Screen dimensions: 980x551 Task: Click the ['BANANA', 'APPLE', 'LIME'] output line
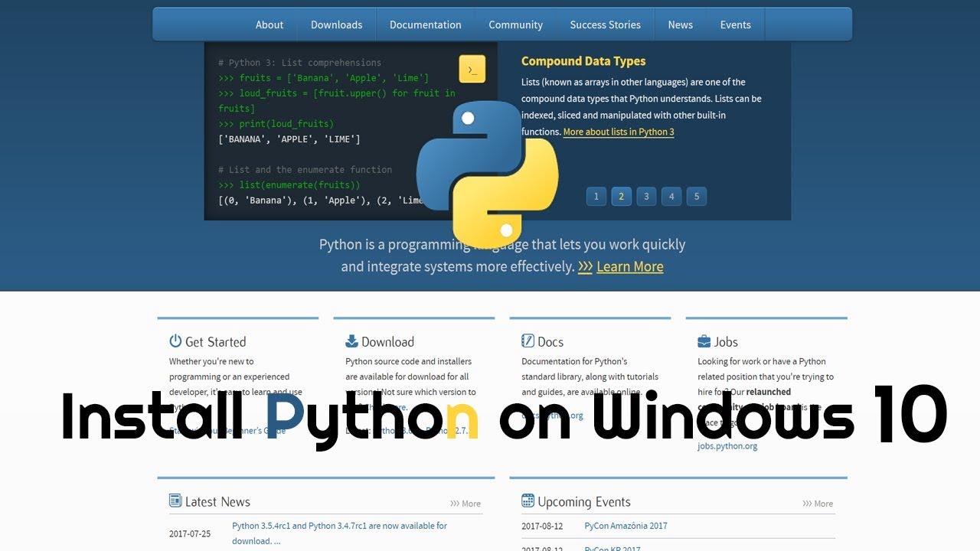tap(289, 139)
